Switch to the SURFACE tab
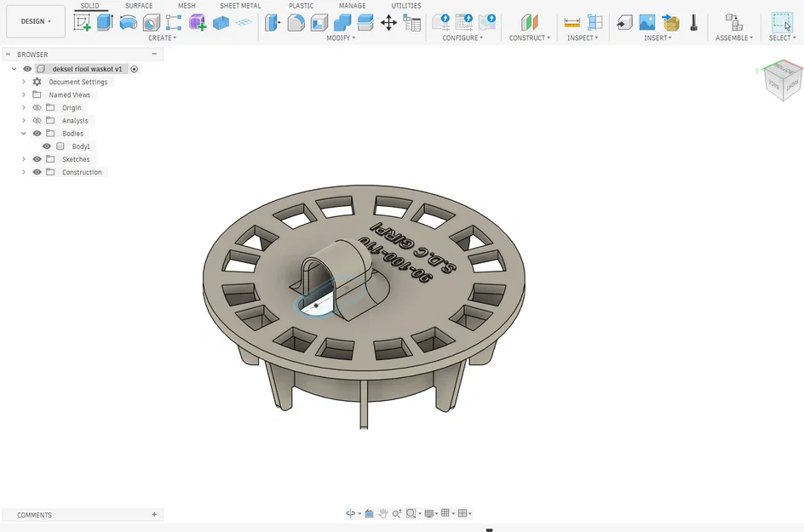Viewport: 804px width, 532px height. click(139, 6)
